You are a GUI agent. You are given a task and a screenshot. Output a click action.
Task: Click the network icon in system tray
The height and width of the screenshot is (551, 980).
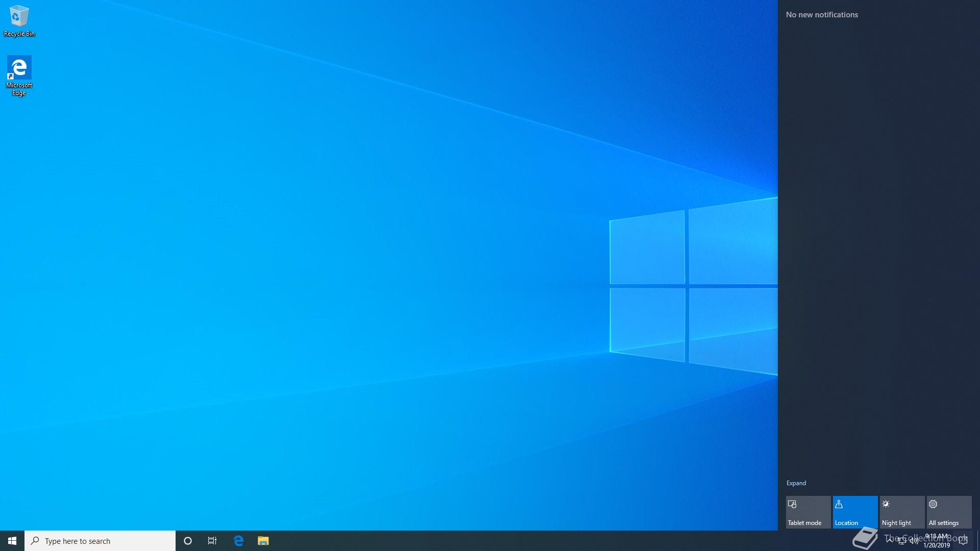pyautogui.click(x=902, y=541)
